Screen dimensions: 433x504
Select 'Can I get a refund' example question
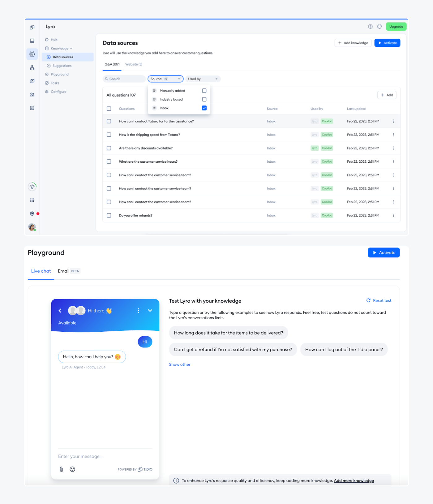(233, 350)
